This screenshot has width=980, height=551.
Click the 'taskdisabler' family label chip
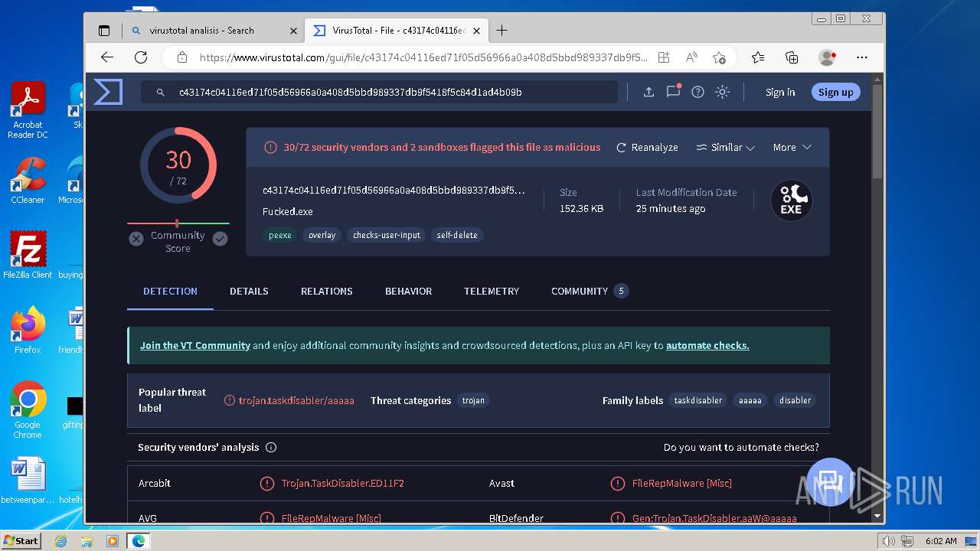(x=698, y=400)
